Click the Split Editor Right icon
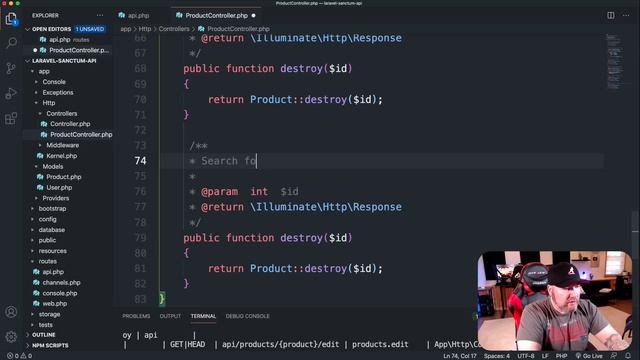The height and width of the screenshot is (360, 640). [x=611, y=16]
